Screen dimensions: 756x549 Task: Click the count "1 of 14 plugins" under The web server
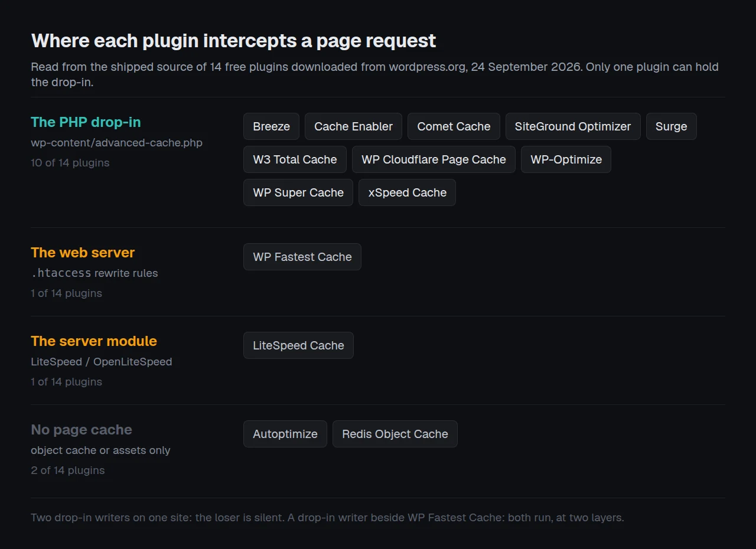click(66, 293)
